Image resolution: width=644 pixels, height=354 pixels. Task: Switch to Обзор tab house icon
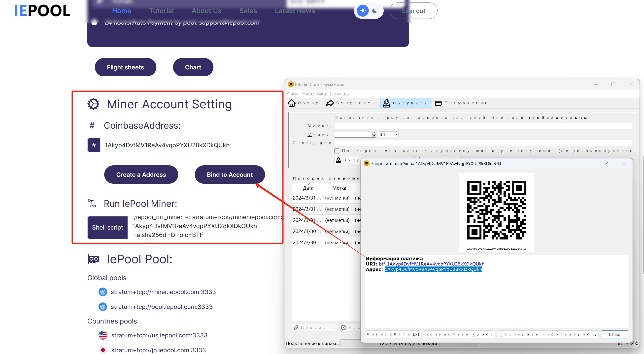tap(292, 103)
